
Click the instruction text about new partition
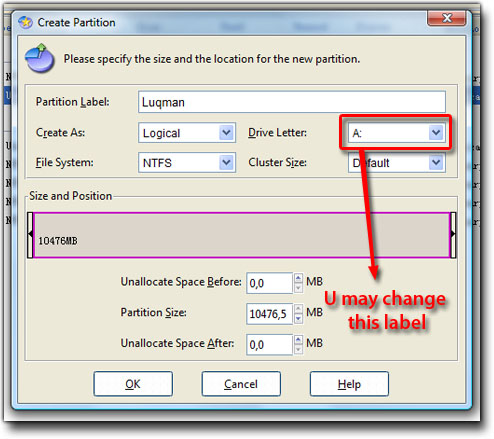(x=212, y=59)
